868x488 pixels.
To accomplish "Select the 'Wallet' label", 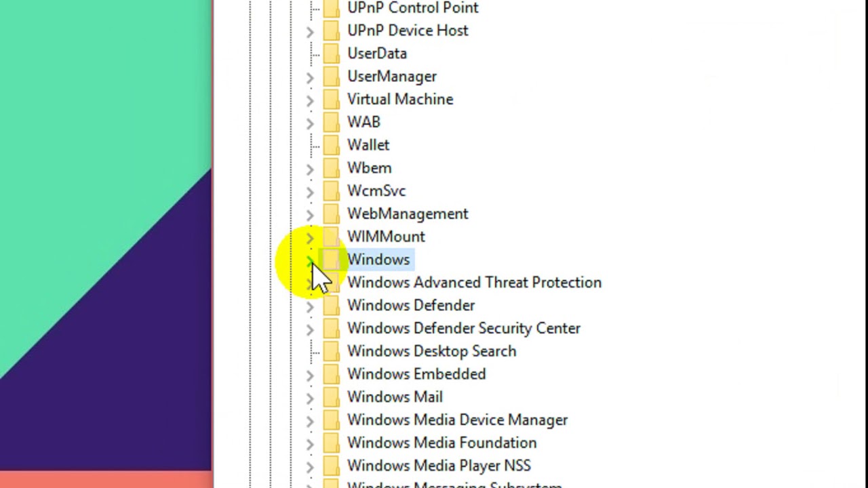I will pyautogui.click(x=368, y=145).
